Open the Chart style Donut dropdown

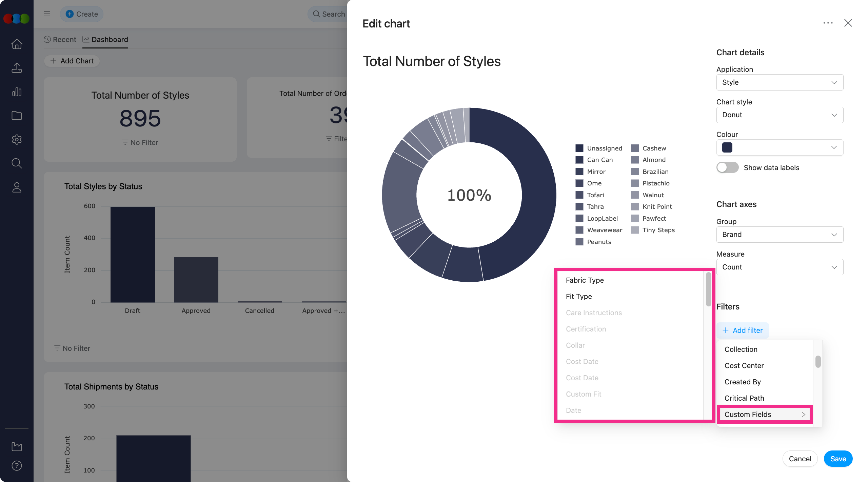point(780,115)
